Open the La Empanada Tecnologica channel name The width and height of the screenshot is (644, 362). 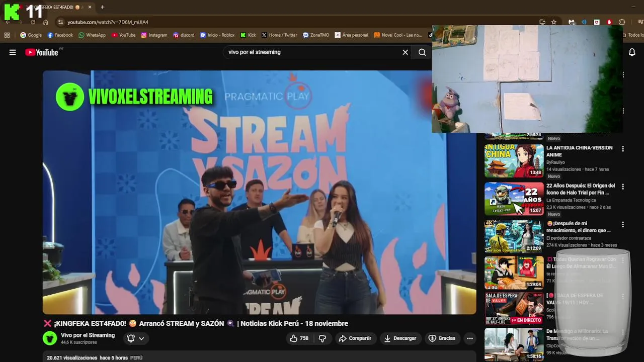coord(571,200)
